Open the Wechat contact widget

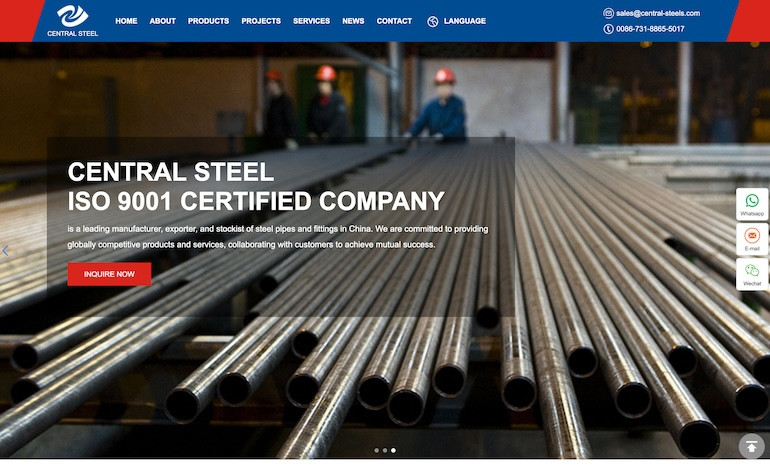point(752,274)
